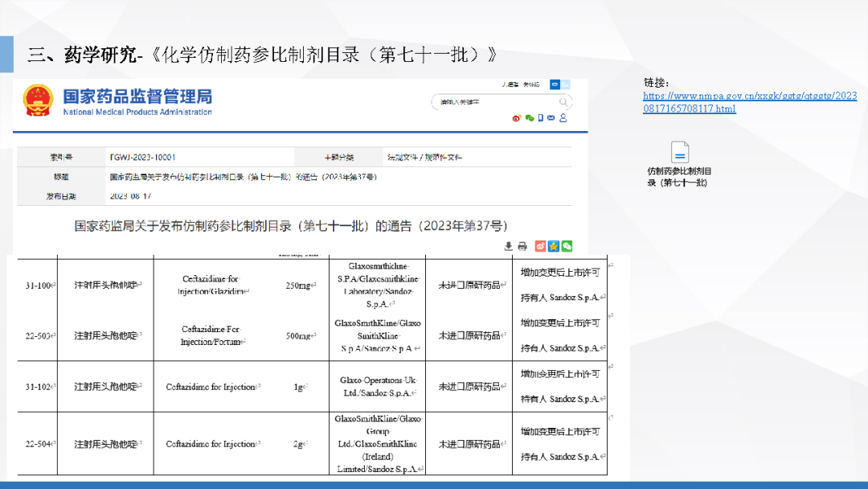Click the search magnifier icon
This screenshot has height=489, width=868.
[x=565, y=102]
